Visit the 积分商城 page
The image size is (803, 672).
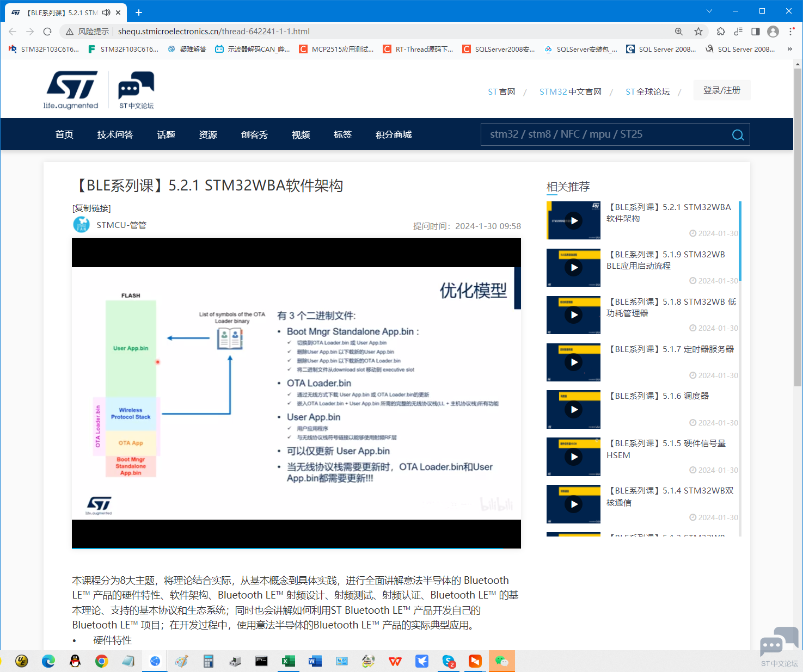[x=394, y=134]
